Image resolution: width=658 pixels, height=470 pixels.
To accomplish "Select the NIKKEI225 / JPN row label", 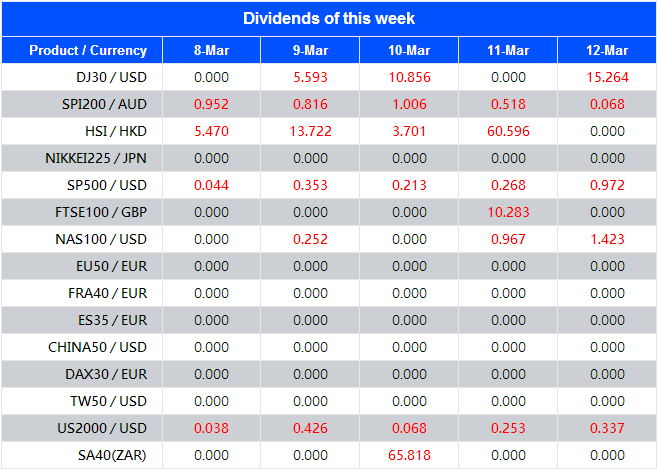I will click(x=96, y=158).
